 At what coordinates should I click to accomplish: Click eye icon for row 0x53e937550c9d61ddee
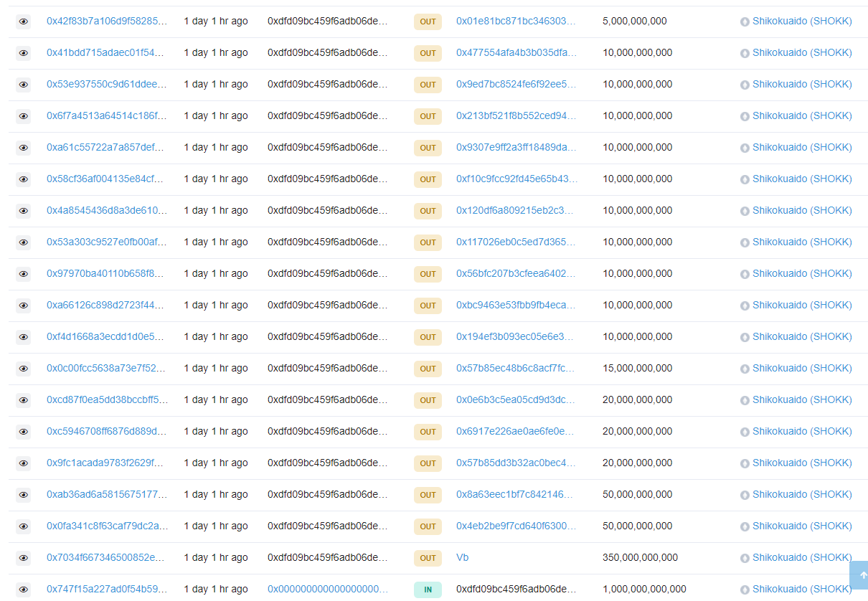(x=23, y=85)
